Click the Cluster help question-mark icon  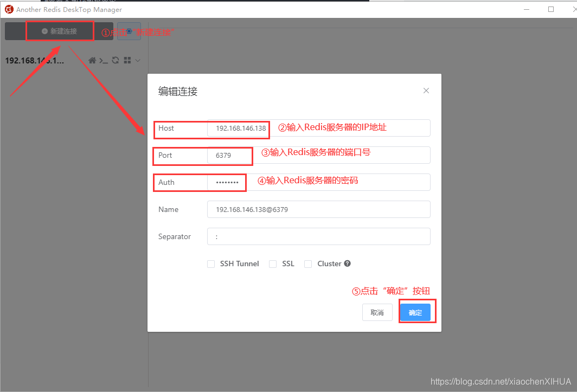click(x=348, y=264)
